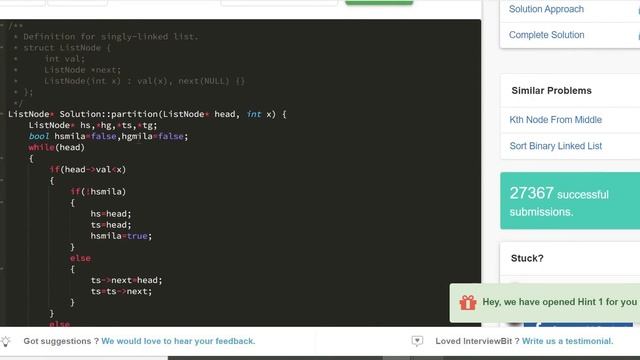640x360 pixels.
Task: Collapse the fold under while(head) brace
Action: point(2,158)
